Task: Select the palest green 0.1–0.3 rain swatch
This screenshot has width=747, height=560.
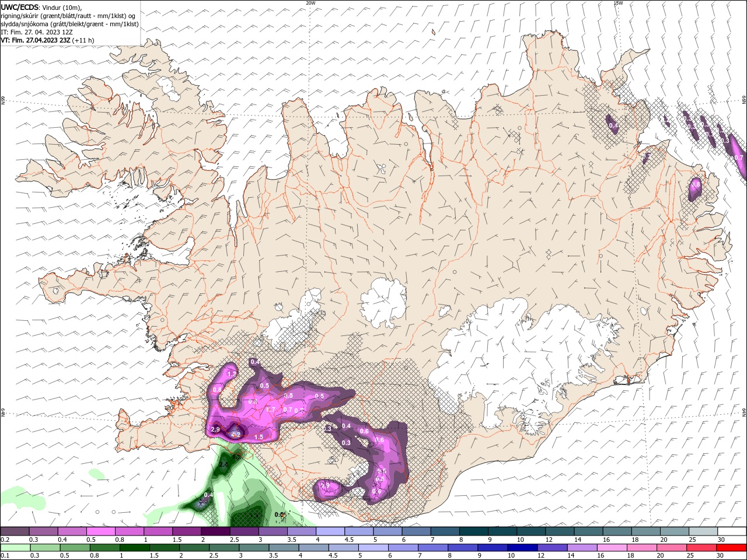Action: [x=15, y=548]
